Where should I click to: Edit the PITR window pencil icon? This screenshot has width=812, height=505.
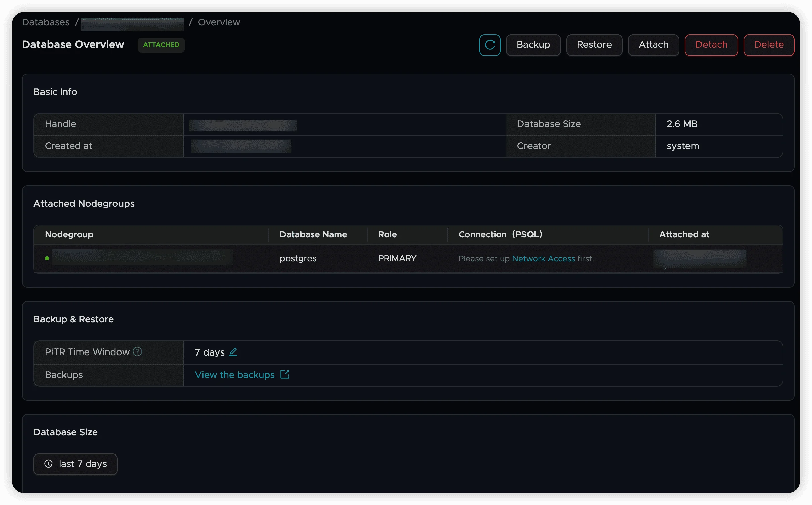[x=233, y=352]
